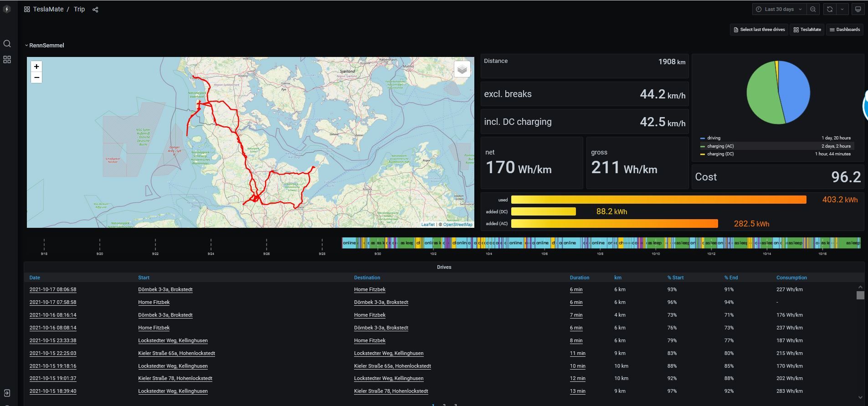Image resolution: width=868 pixels, height=406 pixels.
Task: Click Home Fitzbek destination in 2021-10-16 08:16:14 row
Action: (370, 315)
